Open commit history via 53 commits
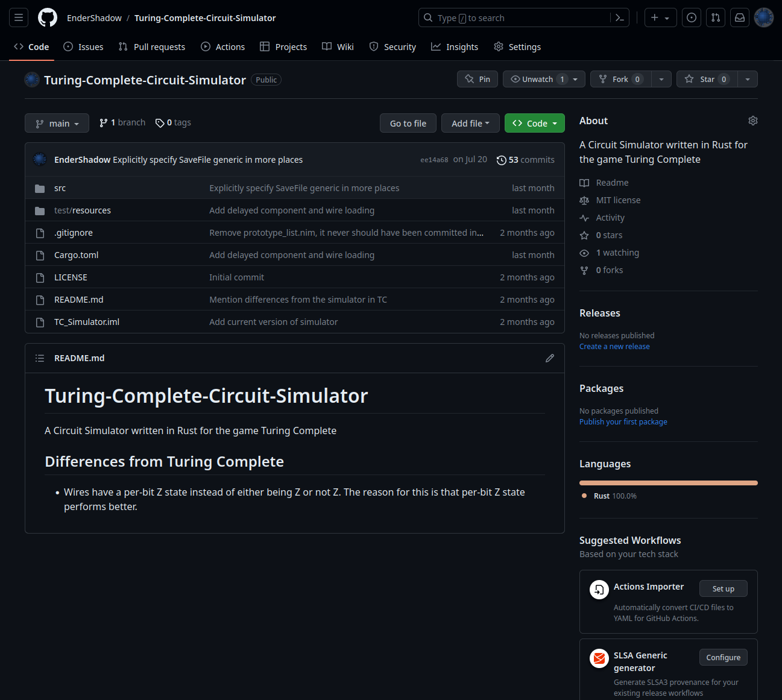 pyautogui.click(x=525, y=160)
